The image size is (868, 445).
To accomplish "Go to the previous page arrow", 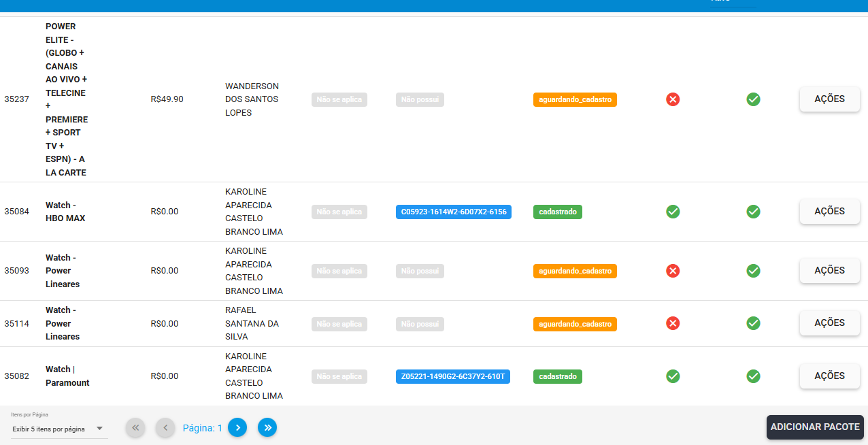I will (165, 427).
